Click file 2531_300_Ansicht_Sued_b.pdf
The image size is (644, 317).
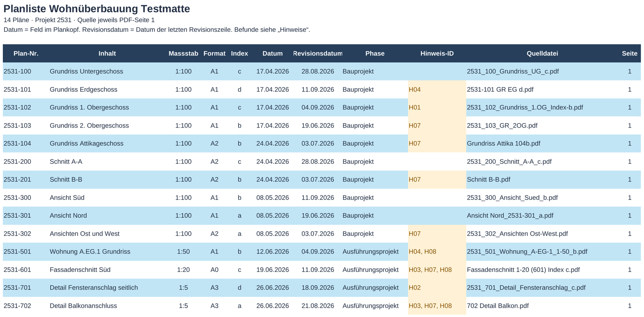[x=512, y=198]
